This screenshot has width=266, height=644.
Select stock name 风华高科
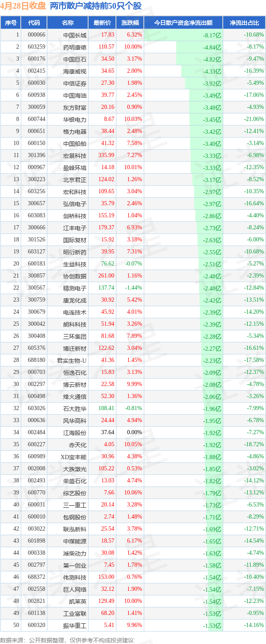point(75,420)
